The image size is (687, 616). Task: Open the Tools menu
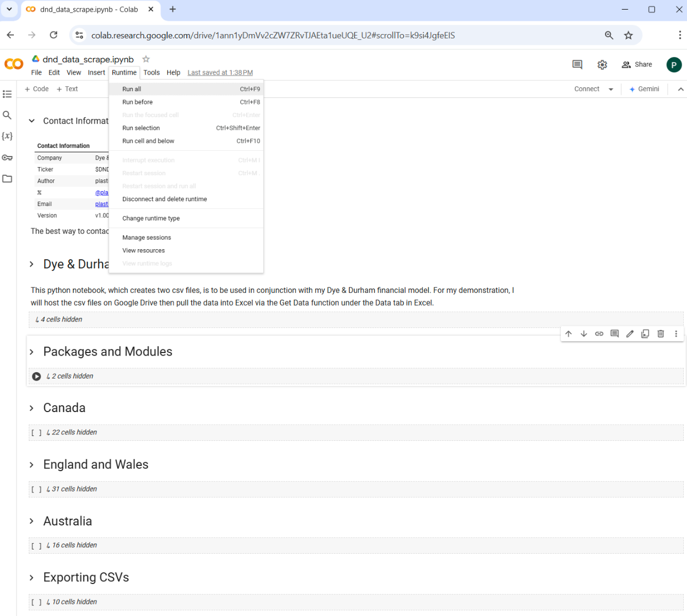[x=151, y=73]
